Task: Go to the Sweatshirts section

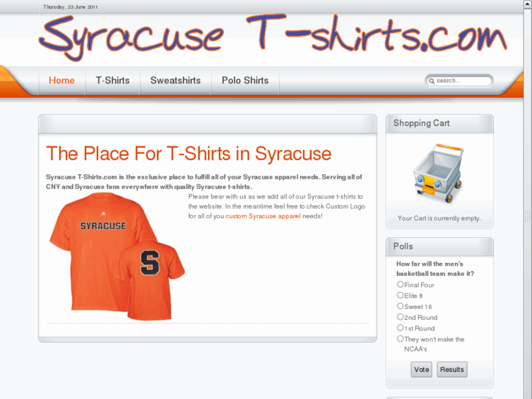Action: [176, 81]
